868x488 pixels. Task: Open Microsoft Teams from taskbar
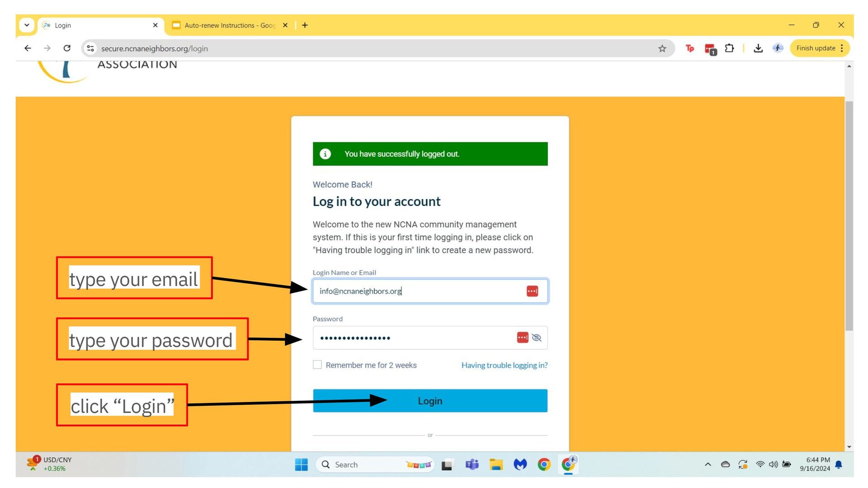point(472,465)
